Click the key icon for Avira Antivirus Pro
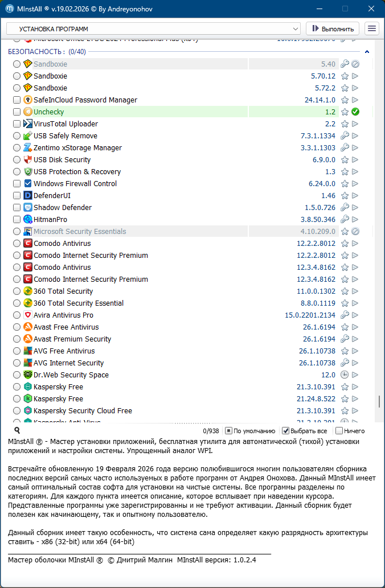This screenshot has width=385, height=588. click(345, 315)
